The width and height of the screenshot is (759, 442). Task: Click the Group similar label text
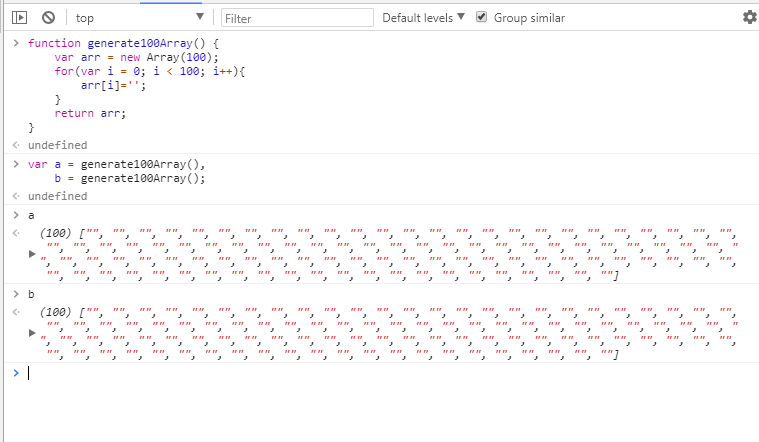coord(529,18)
